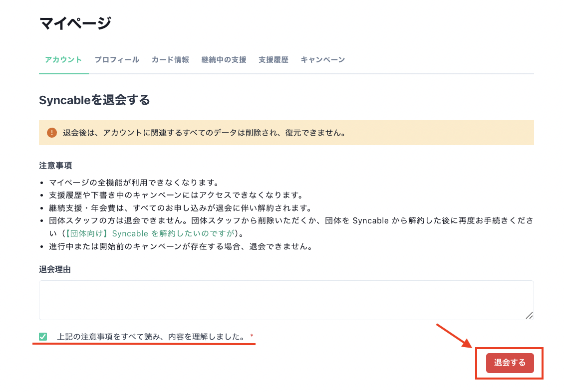Viewport: 564px width, 392px height.
Task: Click the マイページの全機能 bullet item
Action: click(x=134, y=183)
